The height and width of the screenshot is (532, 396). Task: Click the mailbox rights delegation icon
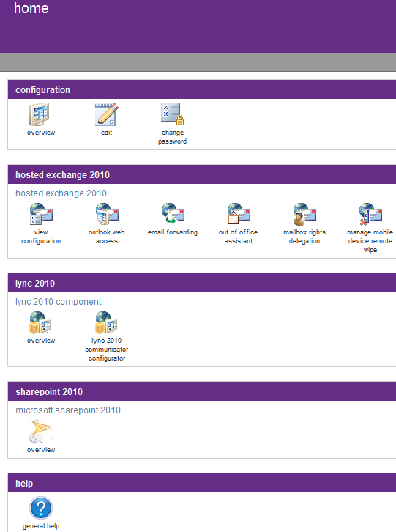(304, 214)
